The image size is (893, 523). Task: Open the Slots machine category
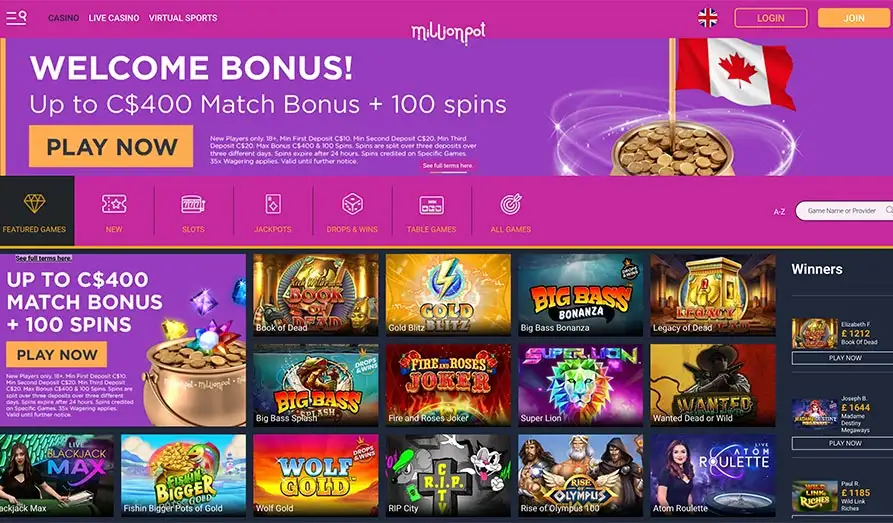pos(193,211)
